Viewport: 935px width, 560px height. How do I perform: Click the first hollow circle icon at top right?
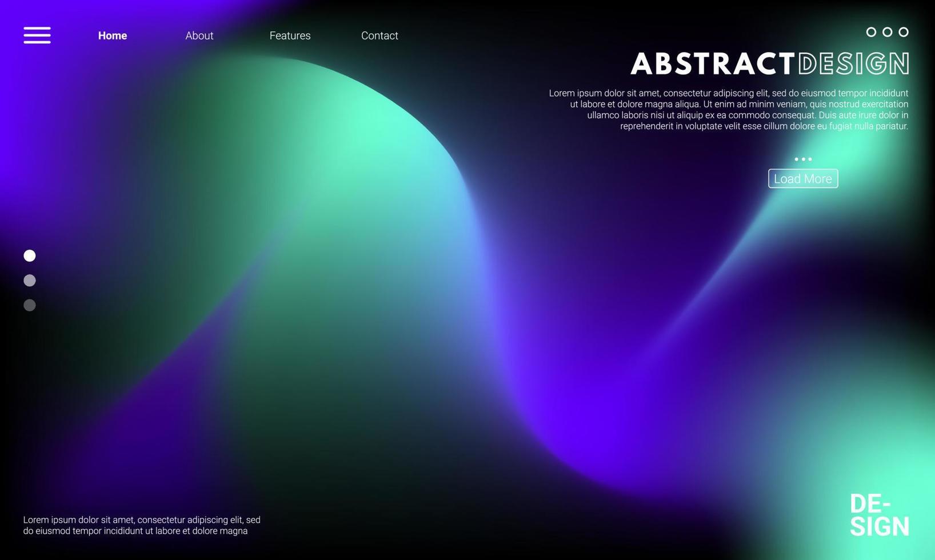point(871,32)
